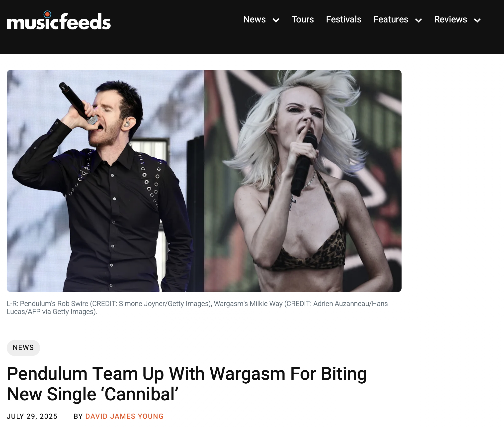Expand the News dropdown chevron
504x427 pixels.
(276, 20)
